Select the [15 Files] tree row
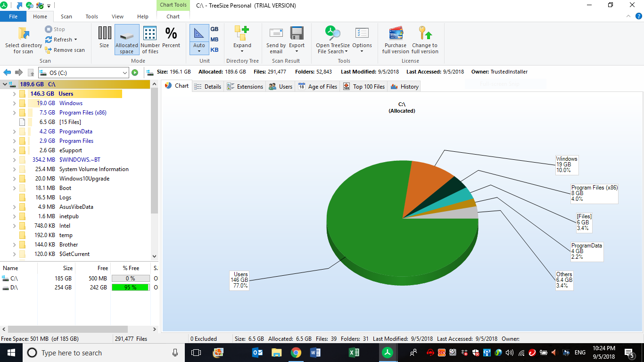 click(75, 122)
